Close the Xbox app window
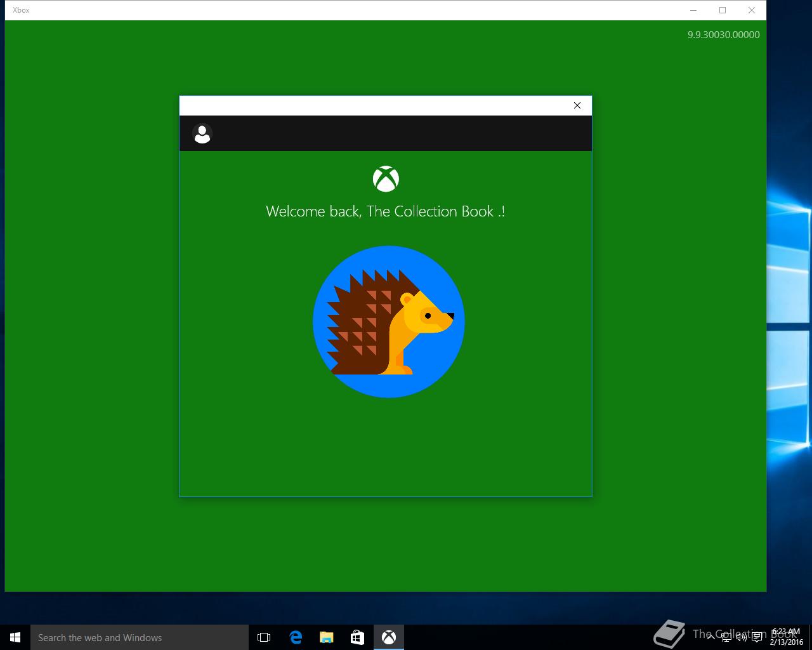This screenshot has height=650, width=812. click(751, 10)
